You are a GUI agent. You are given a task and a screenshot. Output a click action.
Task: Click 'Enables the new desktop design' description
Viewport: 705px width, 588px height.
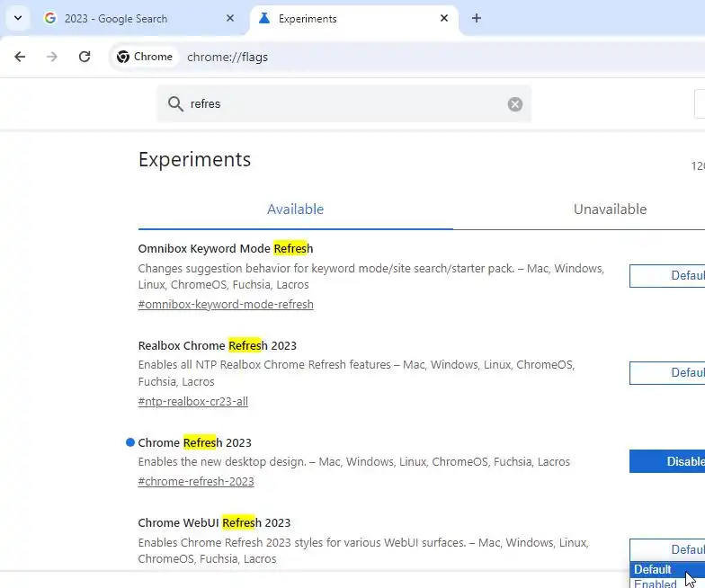click(x=354, y=462)
